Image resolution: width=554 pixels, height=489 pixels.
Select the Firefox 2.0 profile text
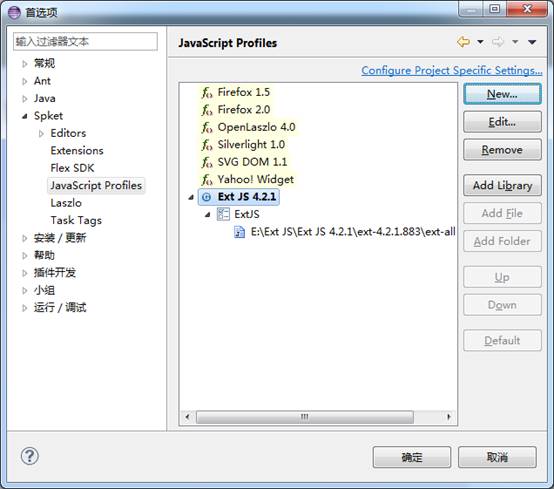[244, 110]
